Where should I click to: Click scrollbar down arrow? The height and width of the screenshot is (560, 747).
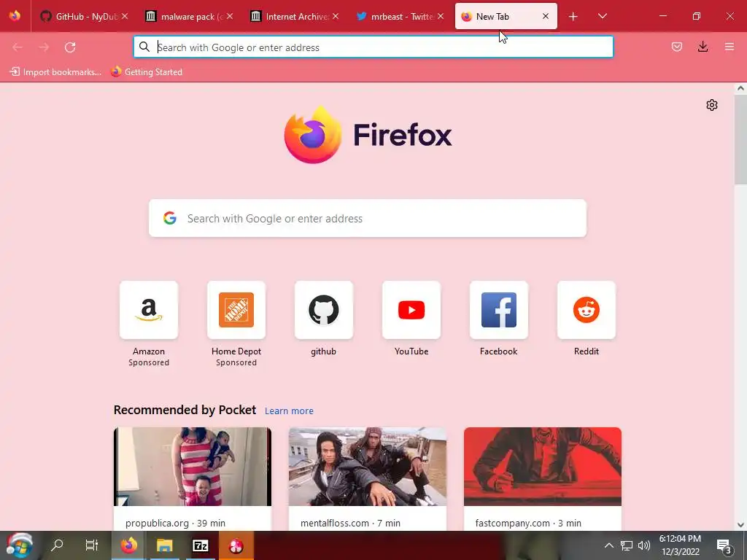[x=740, y=525]
